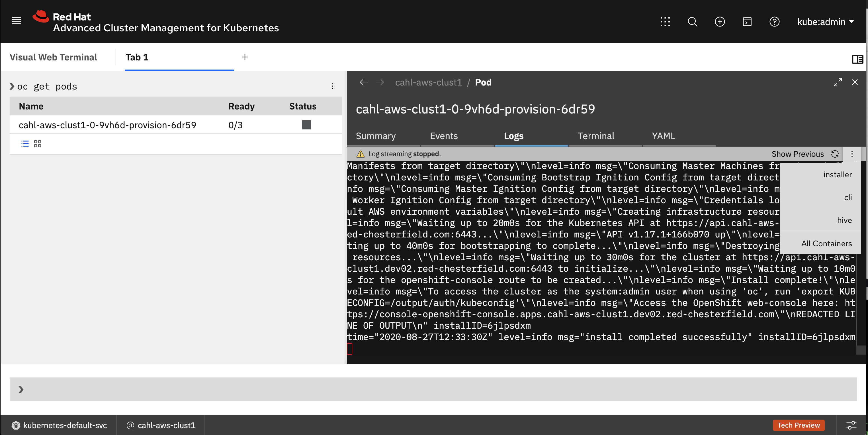Switch to the Events tab
The width and height of the screenshot is (868, 435).
point(443,136)
